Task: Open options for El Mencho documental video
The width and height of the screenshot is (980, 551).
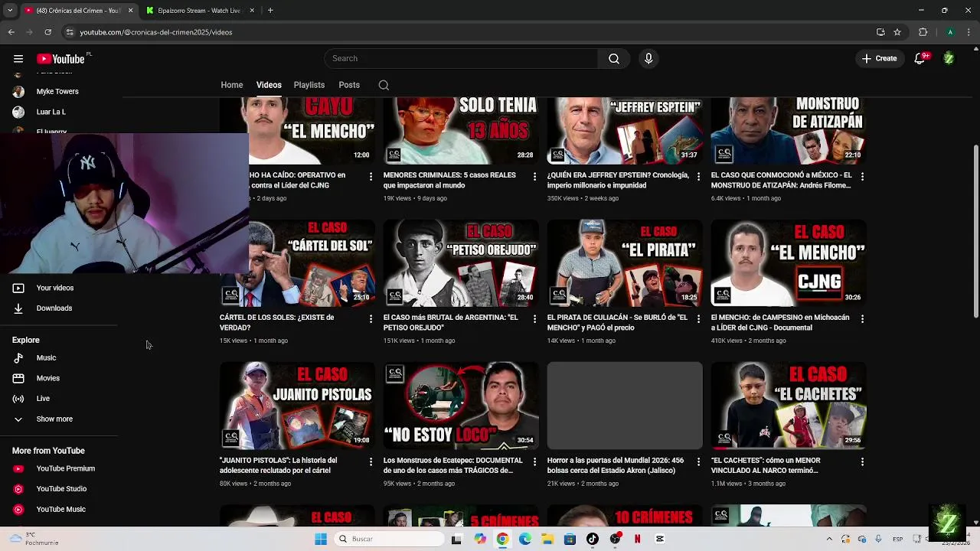Action: [862, 319]
